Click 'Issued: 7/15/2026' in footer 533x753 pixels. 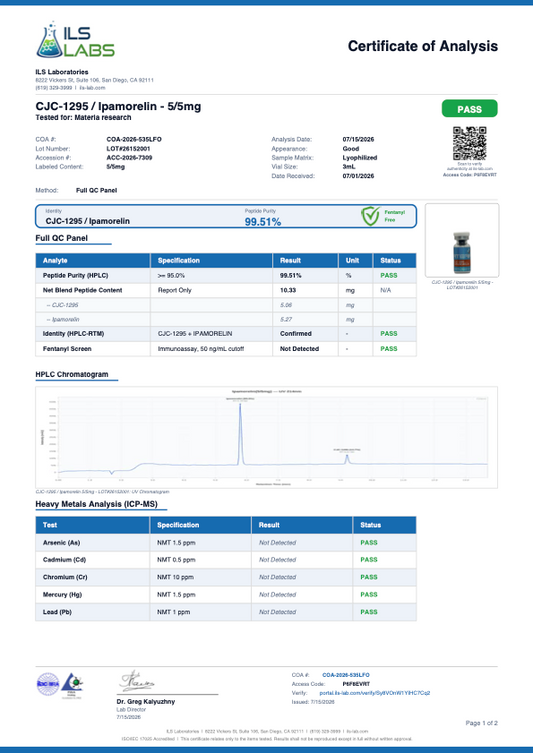tap(313, 702)
